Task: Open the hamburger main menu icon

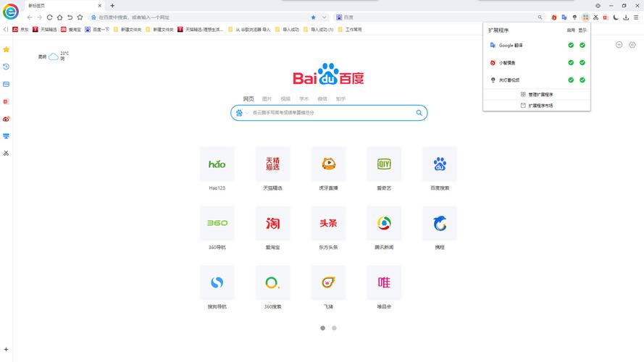Action: click(636, 17)
